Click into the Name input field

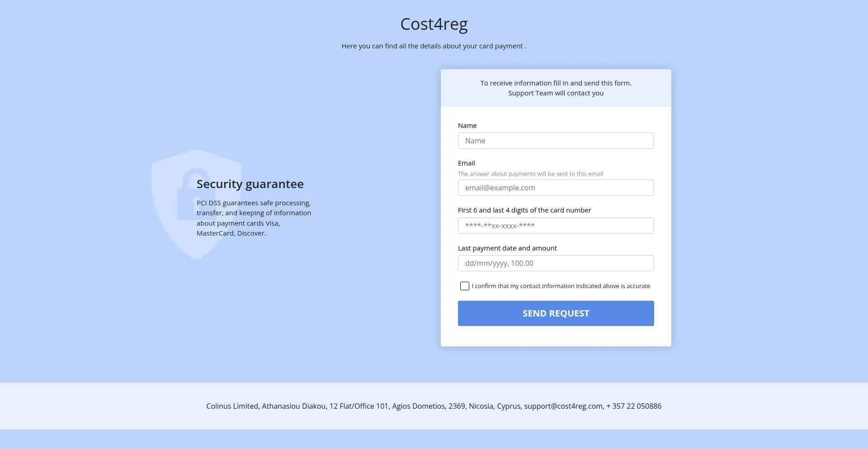click(x=556, y=141)
